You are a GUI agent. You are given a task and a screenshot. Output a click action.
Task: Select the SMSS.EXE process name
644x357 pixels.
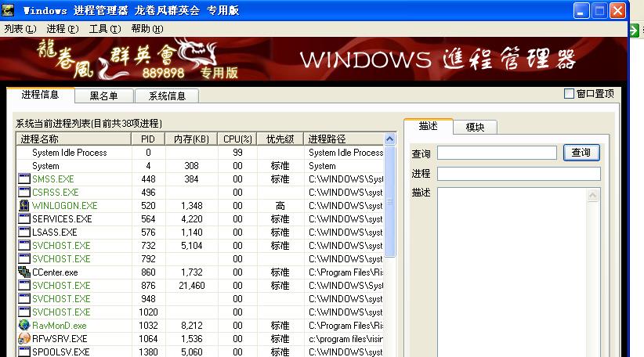pyautogui.click(x=53, y=179)
